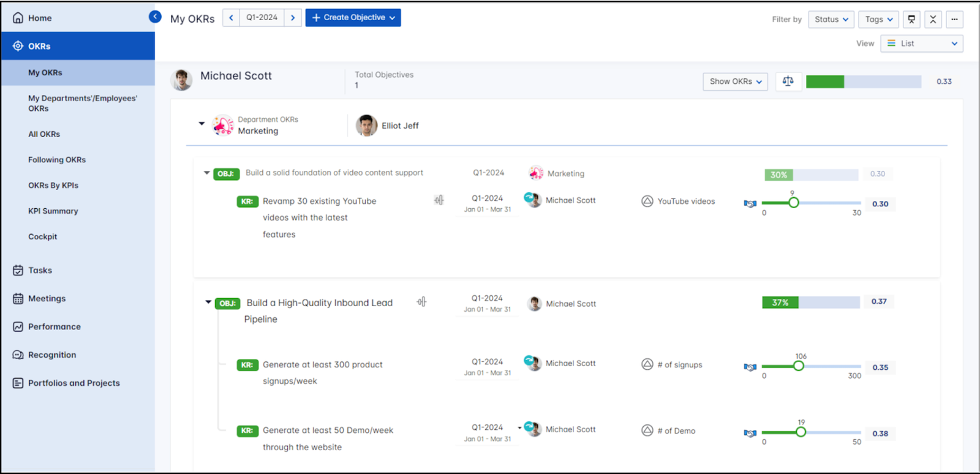Click handshake check-in icon for YouTube videos KR

[x=750, y=204]
